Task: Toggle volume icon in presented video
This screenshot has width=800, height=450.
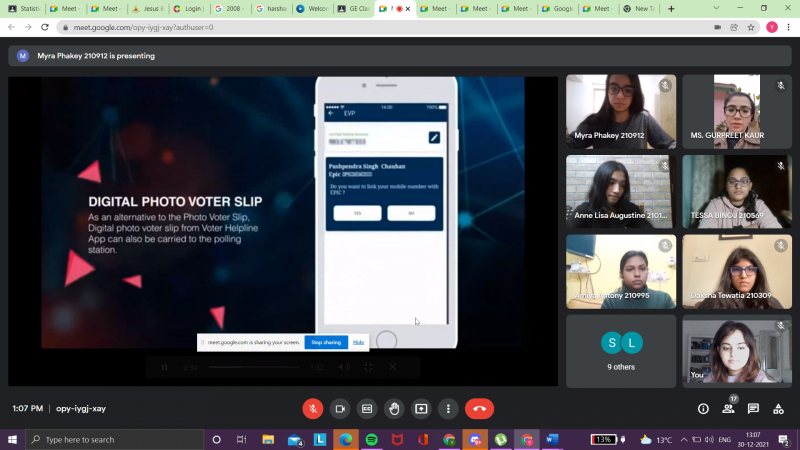Action: (x=344, y=367)
